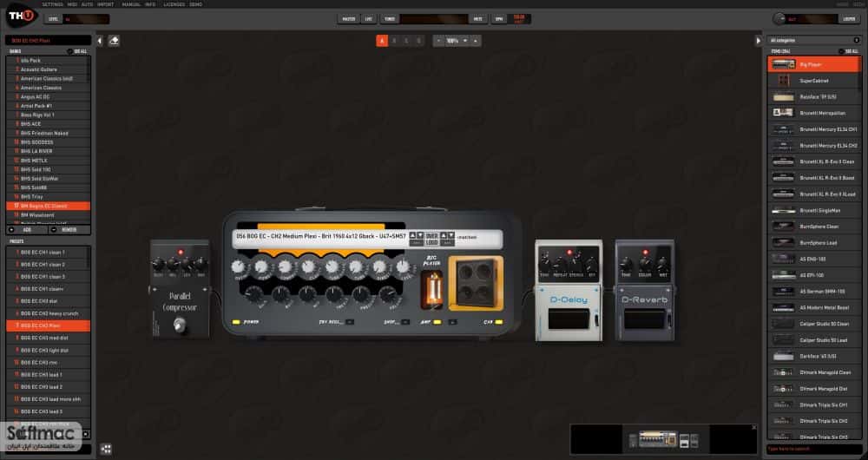Click the Parallel Compressor footswitch

(179, 325)
